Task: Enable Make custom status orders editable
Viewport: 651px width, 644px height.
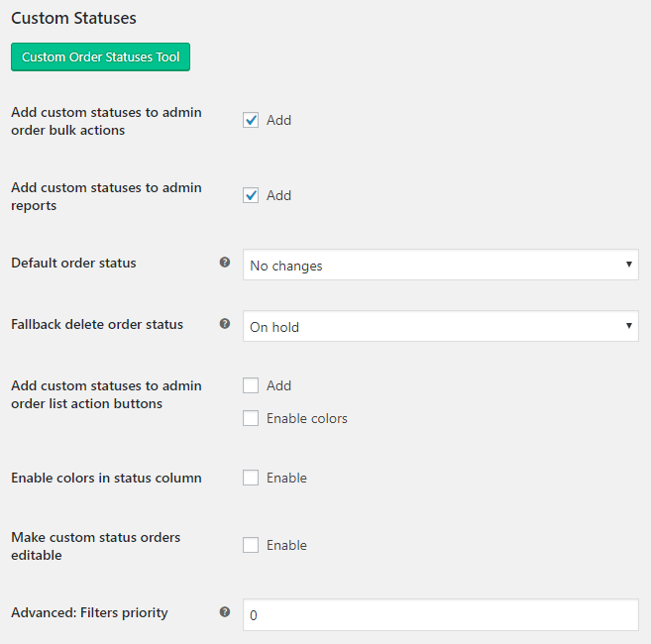Action: click(x=251, y=545)
